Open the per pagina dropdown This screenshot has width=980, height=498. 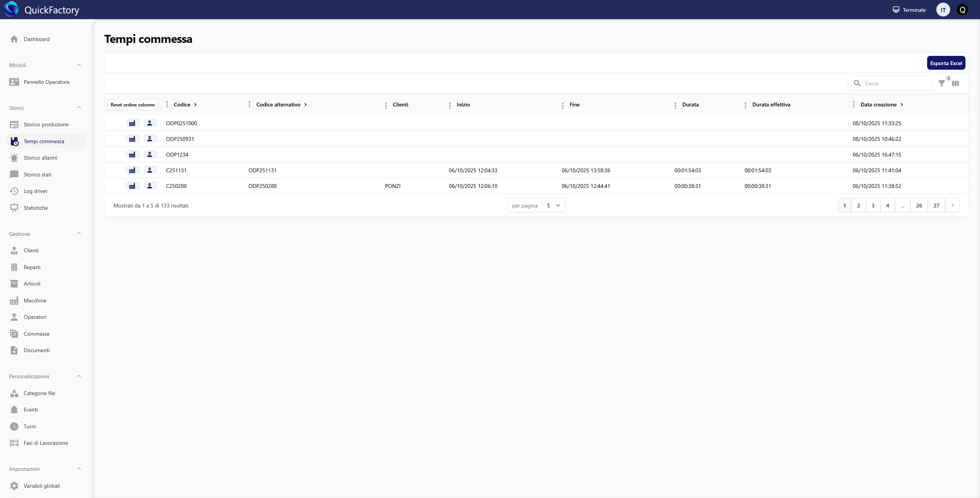point(553,206)
